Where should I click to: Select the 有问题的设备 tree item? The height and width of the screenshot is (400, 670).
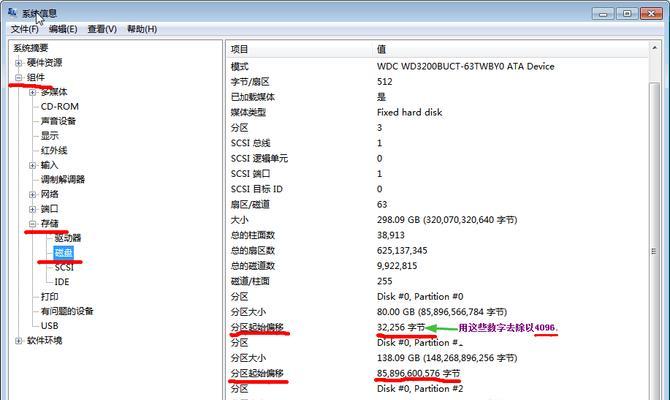tap(67, 311)
